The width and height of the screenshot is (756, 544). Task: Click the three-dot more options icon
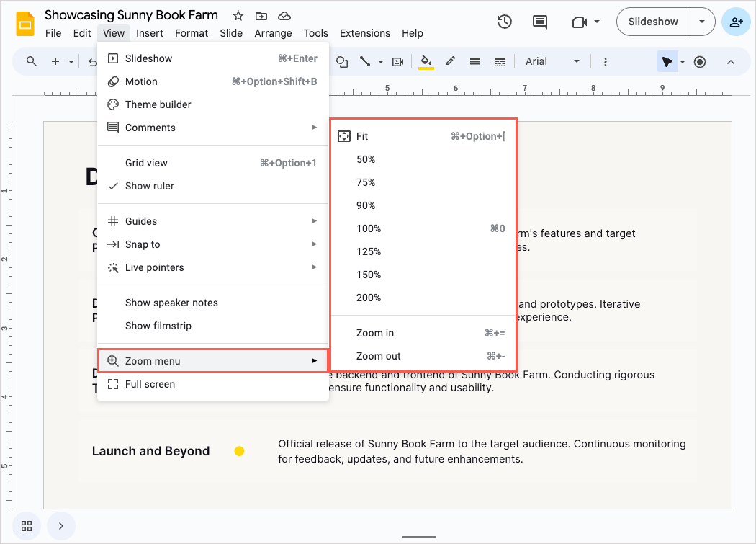click(x=605, y=61)
